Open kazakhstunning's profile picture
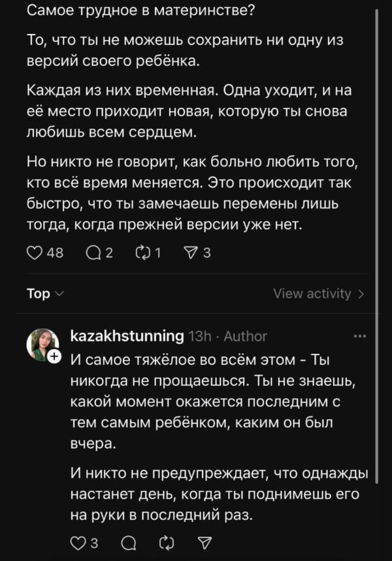 tap(42, 344)
